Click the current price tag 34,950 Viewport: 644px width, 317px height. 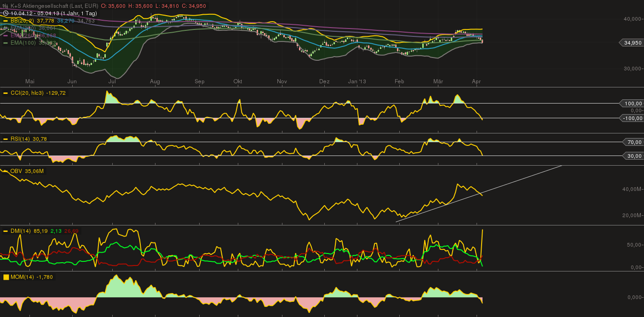click(631, 43)
